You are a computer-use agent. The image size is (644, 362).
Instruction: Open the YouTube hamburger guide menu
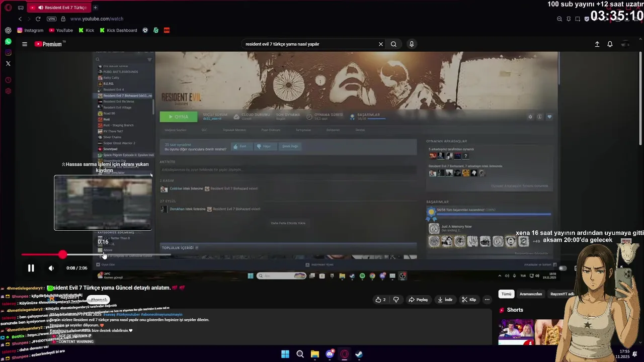(24, 44)
